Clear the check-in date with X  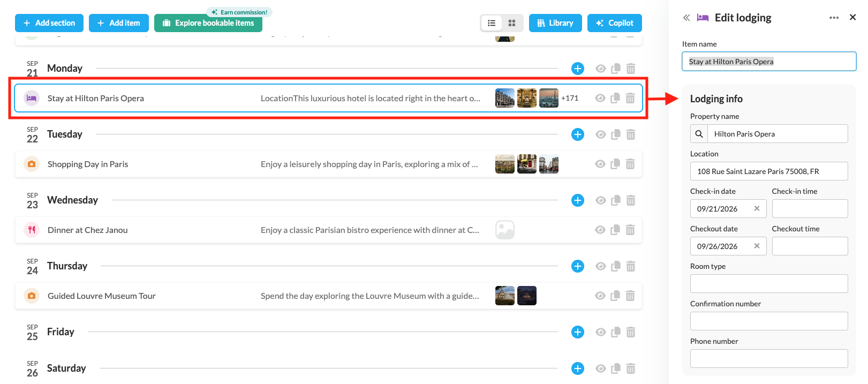click(x=757, y=209)
